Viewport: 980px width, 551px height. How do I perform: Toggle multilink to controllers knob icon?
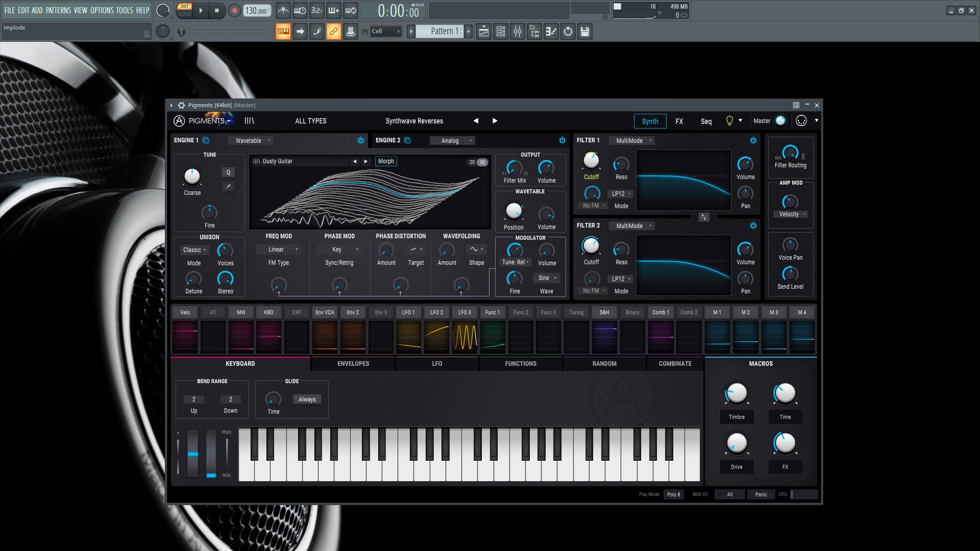(351, 32)
